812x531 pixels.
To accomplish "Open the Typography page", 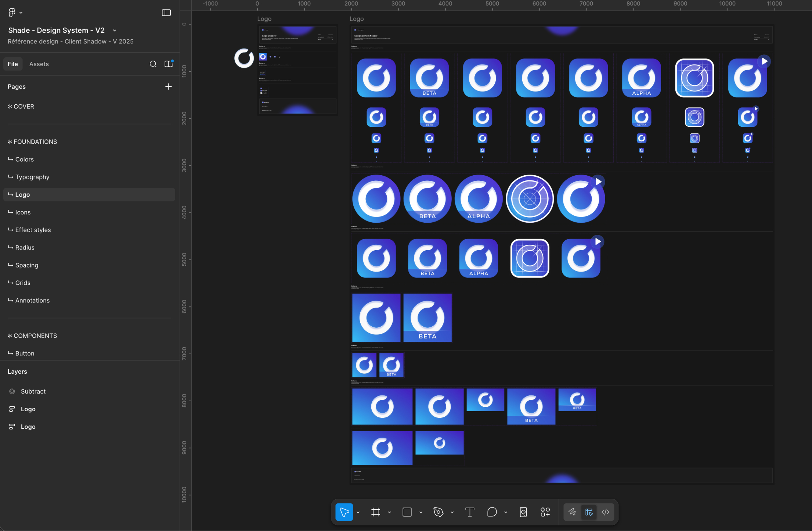I will tap(32, 177).
